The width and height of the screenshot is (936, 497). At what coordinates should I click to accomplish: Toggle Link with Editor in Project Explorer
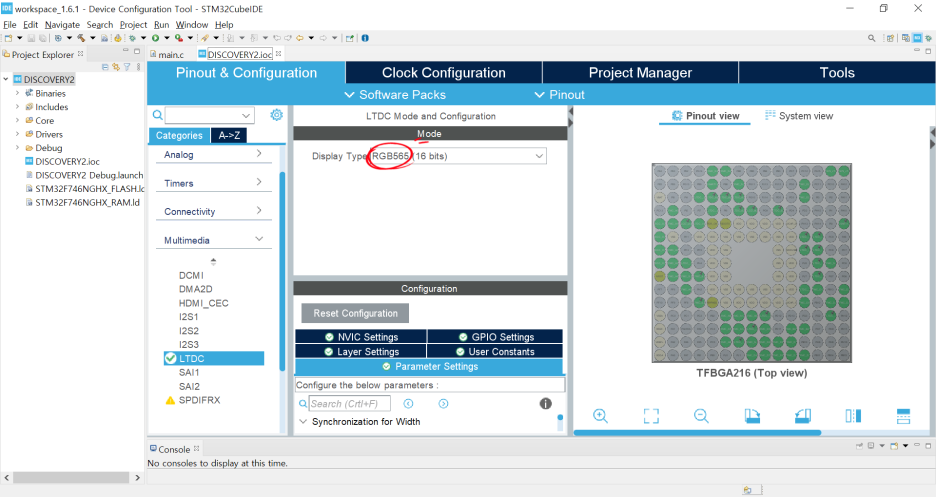click(x=116, y=67)
